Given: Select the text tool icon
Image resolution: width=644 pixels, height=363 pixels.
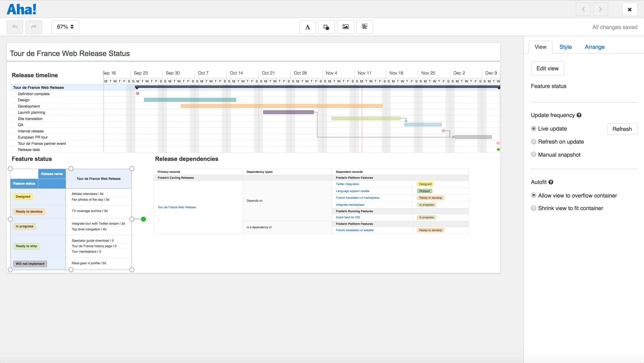Looking at the screenshot, I should pos(307,27).
